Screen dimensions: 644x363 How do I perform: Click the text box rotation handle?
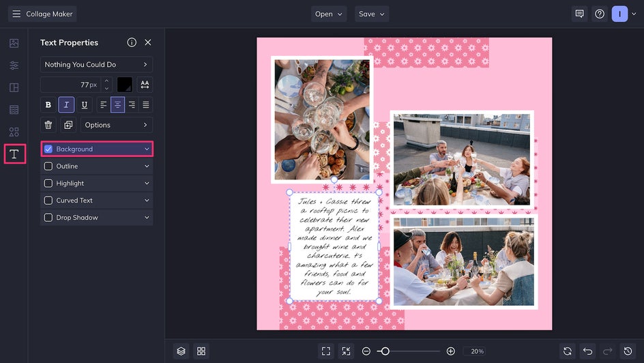[x=334, y=179]
